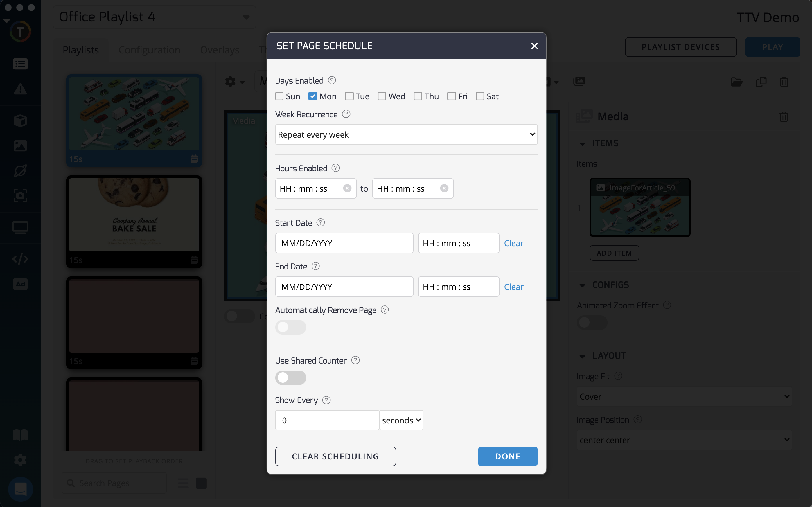Enable the Use Shared Counter switch

pos(290,378)
